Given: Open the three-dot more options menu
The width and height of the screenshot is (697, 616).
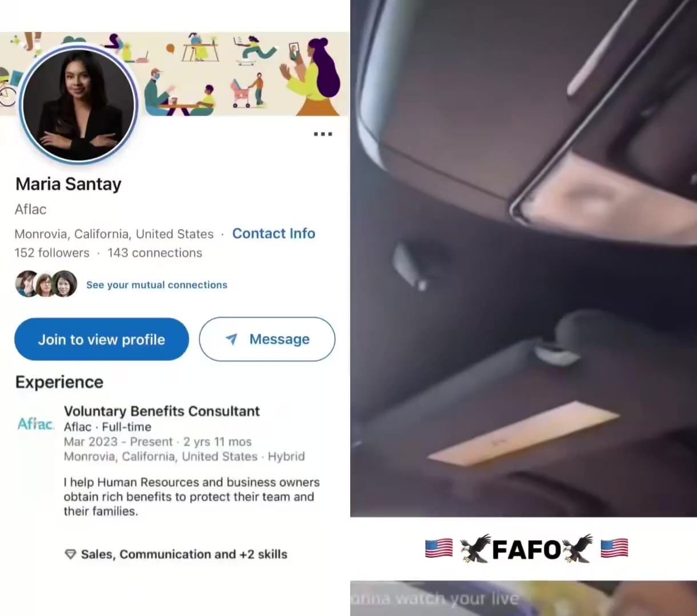Looking at the screenshot, I should (x=323, y=134).
